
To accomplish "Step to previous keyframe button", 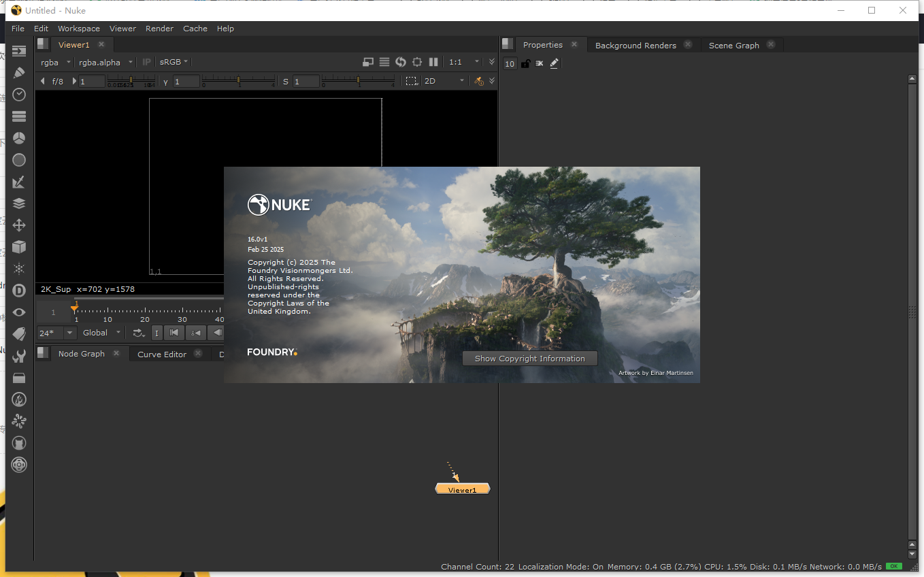I will click(x=196, y=333).
